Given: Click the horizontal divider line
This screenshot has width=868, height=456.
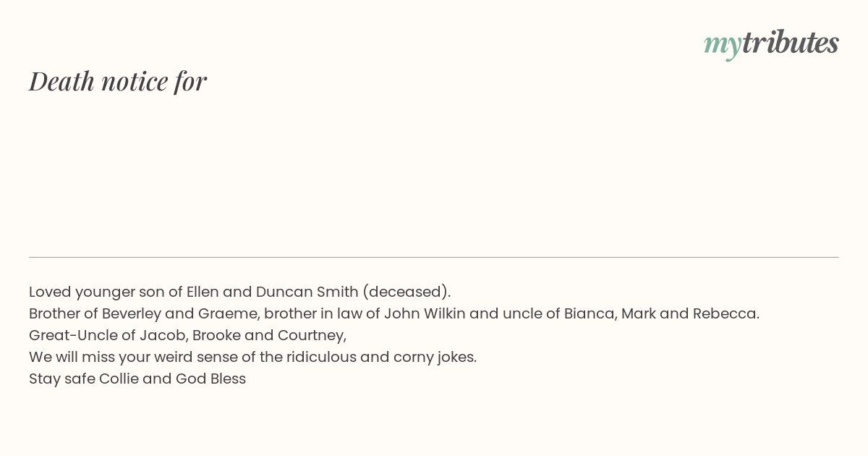Looking at the screenshot, I should click(434, 257).
